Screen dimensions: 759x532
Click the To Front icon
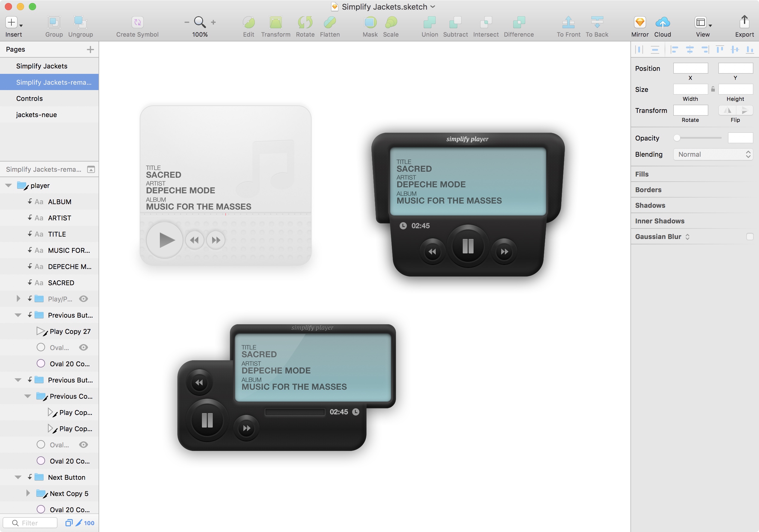568,23
